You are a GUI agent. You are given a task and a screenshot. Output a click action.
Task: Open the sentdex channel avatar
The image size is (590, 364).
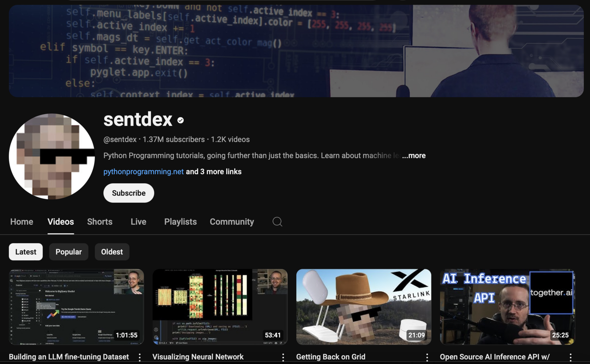52,156
